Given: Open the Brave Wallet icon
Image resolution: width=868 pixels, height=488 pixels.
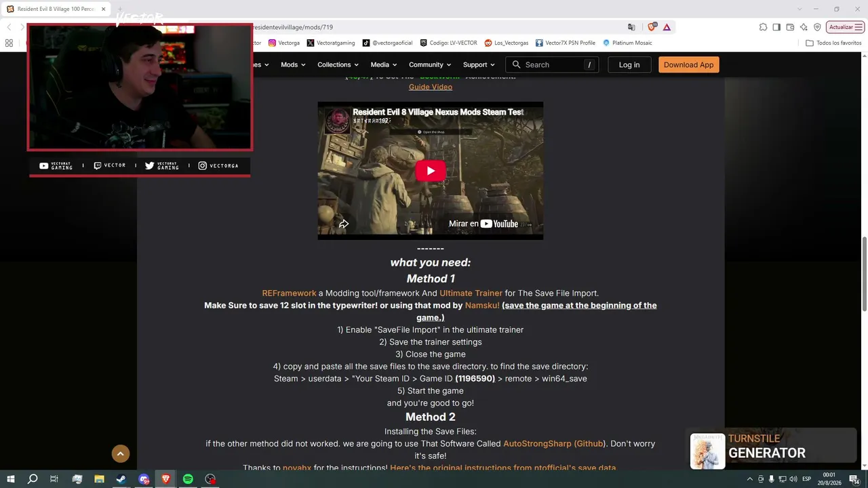Looking at the screenshot, I should (790, 27).
